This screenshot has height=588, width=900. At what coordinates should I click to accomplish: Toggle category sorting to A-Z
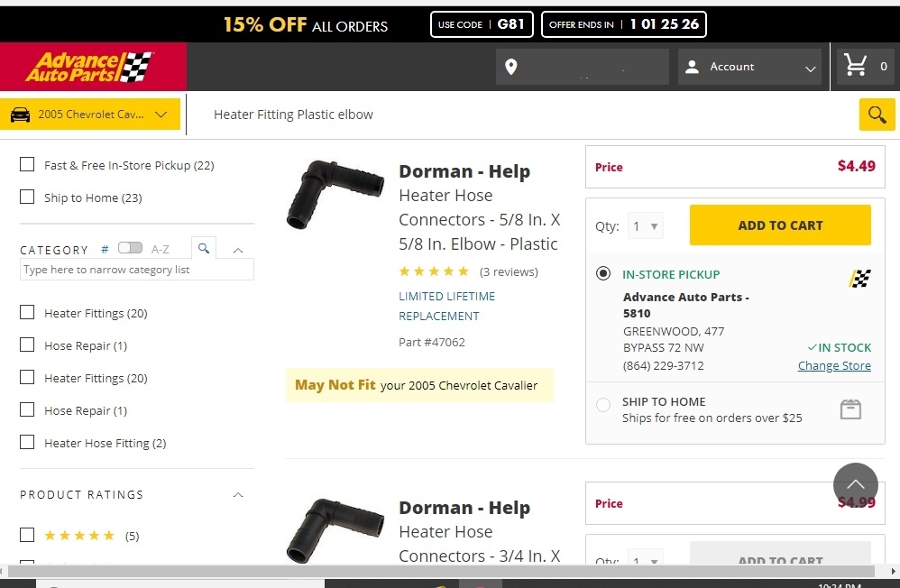click(x=130, y=248)
